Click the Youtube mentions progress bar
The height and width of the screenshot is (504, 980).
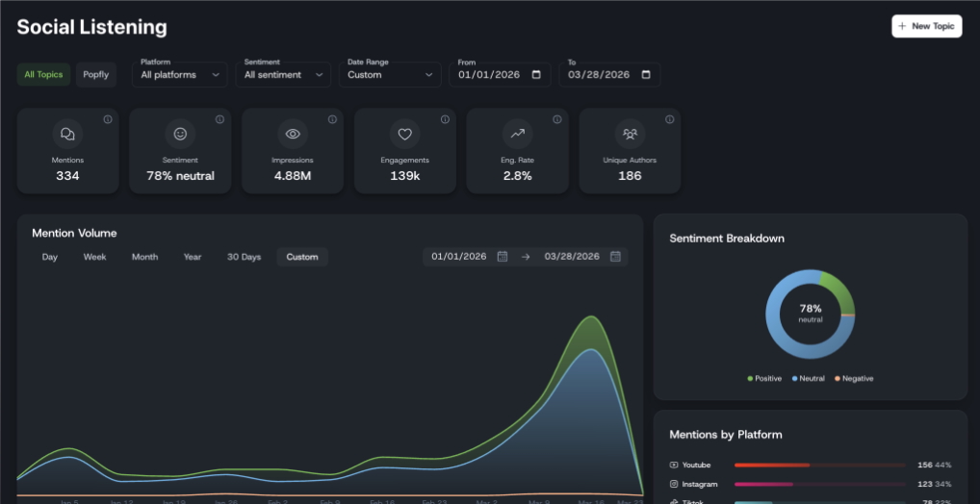[820, 465]
